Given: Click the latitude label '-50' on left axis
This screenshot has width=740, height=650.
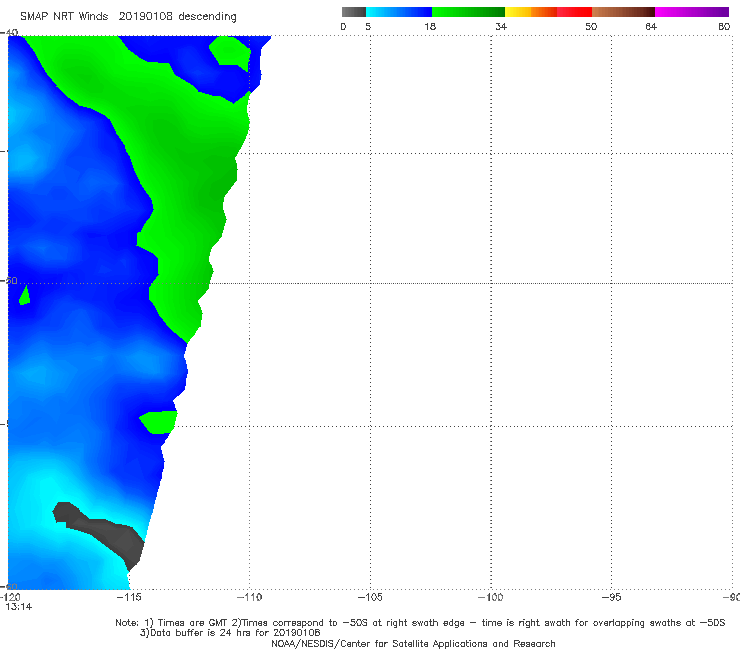Looking at the screenshot, I should [9, 280].
